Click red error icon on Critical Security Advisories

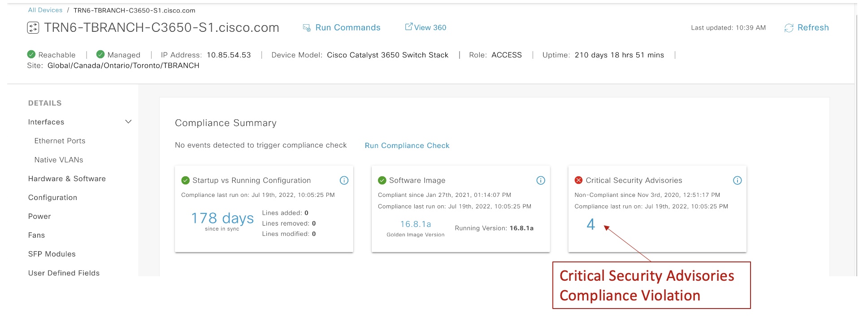click(578, 180)
